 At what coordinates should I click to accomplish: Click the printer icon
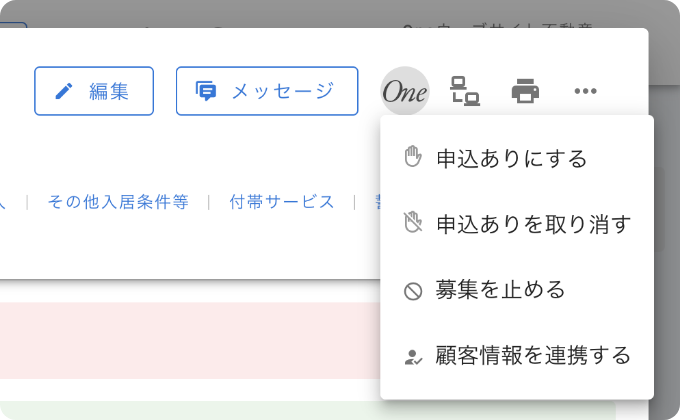[x=525, y=91]
